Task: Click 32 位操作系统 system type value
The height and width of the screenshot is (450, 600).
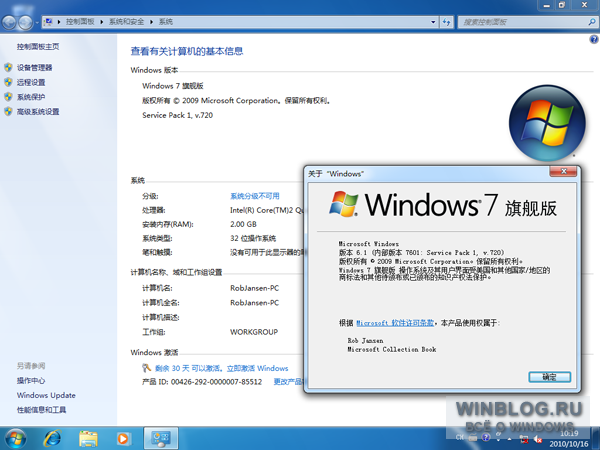Action: click(x=253, y=238)
